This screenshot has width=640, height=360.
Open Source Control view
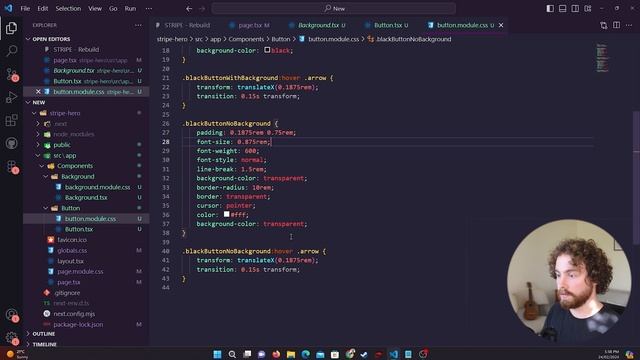pos(11,74)
